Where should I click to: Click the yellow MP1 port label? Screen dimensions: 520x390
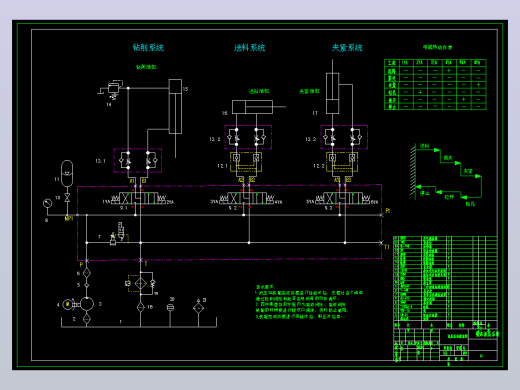pyautogui.click(x=69, y=218)
